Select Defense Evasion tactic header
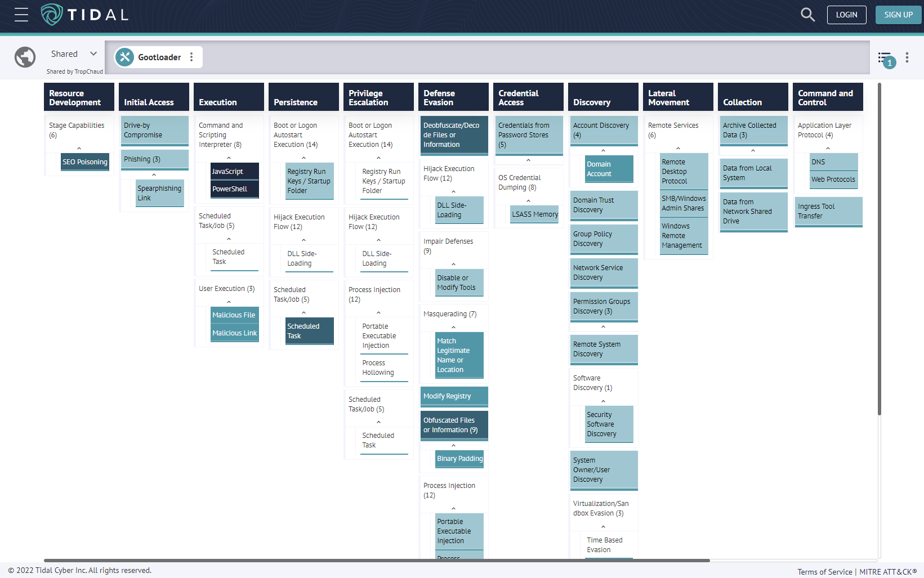This screenshot has height=578, width=924. click(453, 97)
